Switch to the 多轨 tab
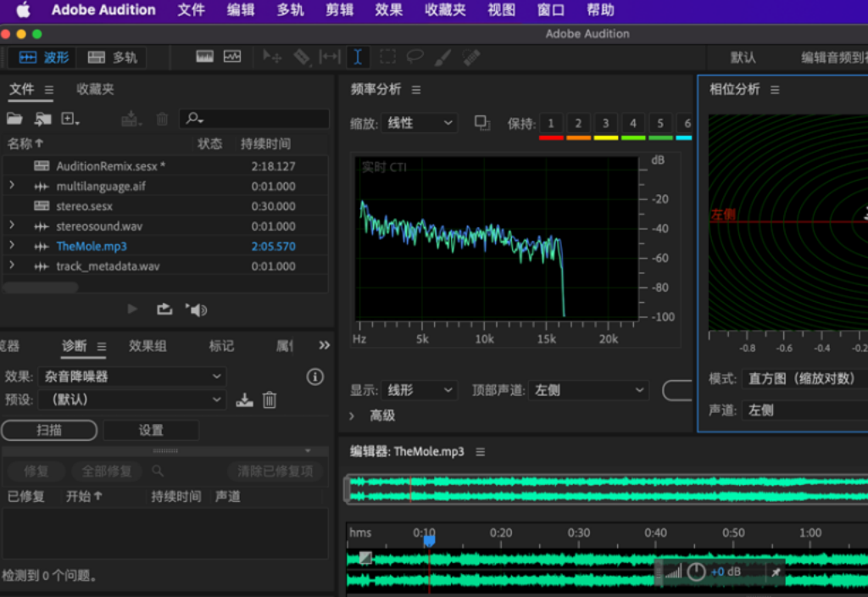 tap(111, 58)
